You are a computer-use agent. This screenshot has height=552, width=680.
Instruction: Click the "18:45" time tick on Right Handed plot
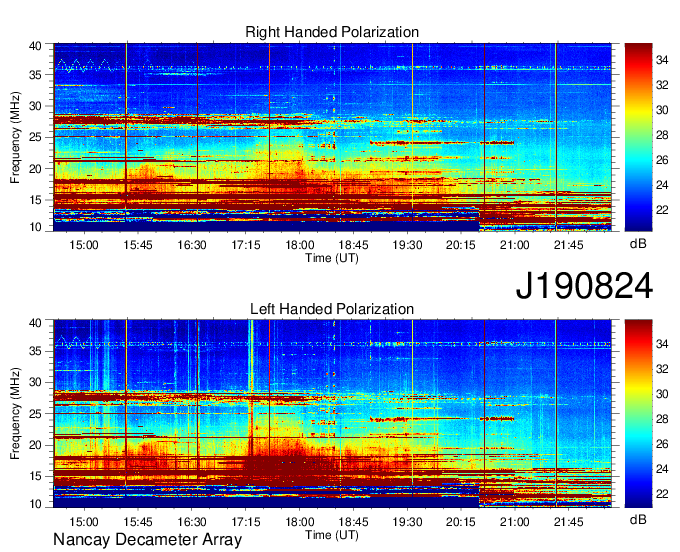(x=353, y=245)
